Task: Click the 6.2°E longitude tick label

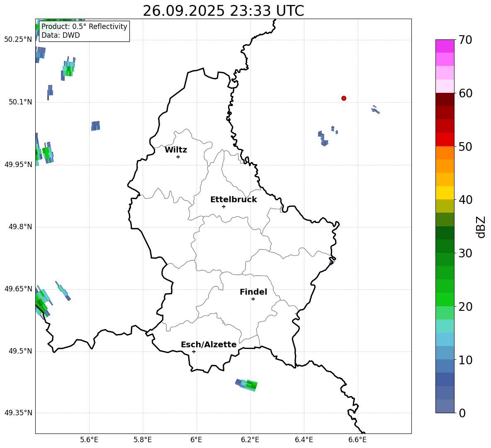Action: coord(250,440)
